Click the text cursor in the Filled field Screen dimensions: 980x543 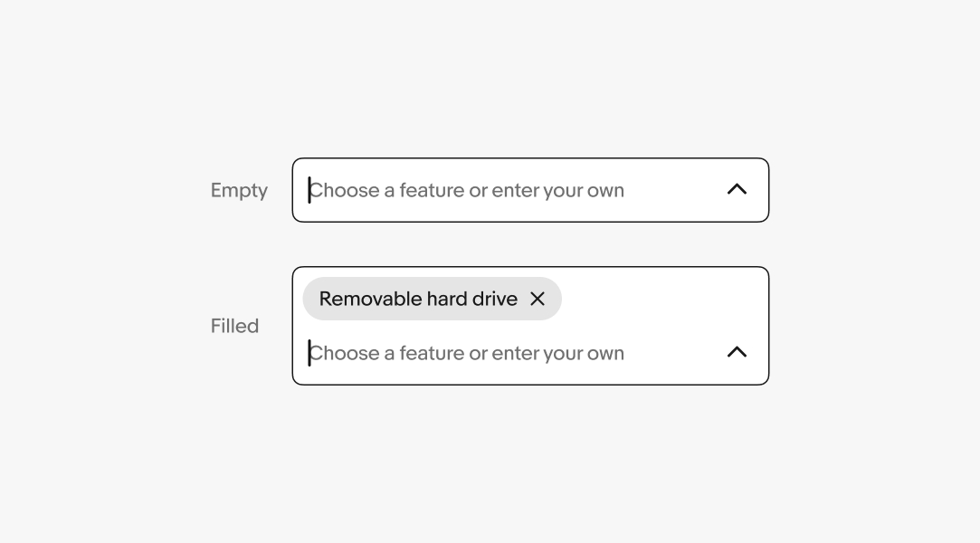pos(309,353)
